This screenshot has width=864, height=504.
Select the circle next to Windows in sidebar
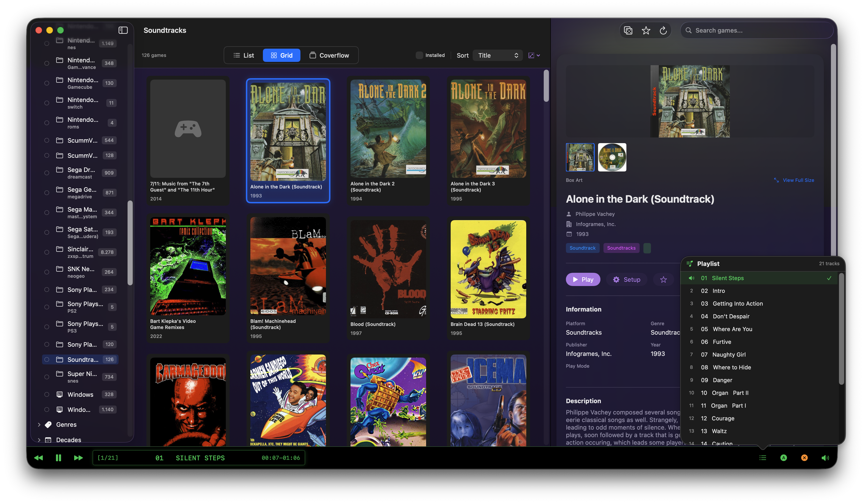click(47, 394)
